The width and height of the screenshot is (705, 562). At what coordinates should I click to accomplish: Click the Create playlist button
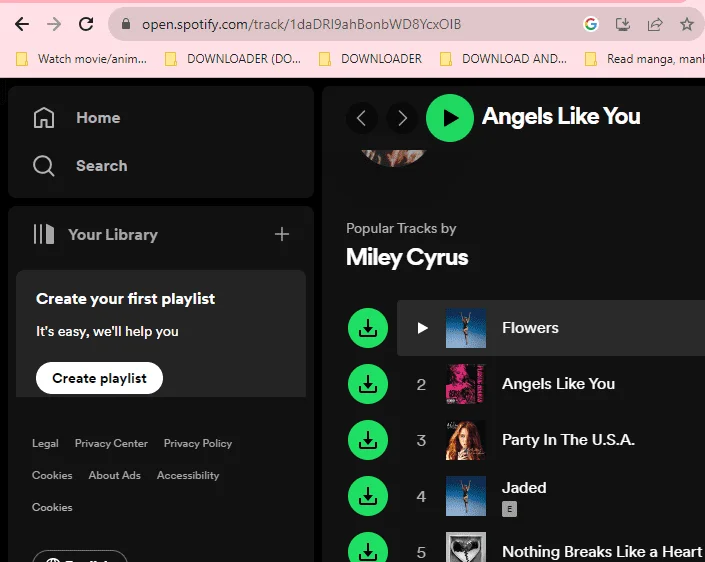tap(99, 378)
